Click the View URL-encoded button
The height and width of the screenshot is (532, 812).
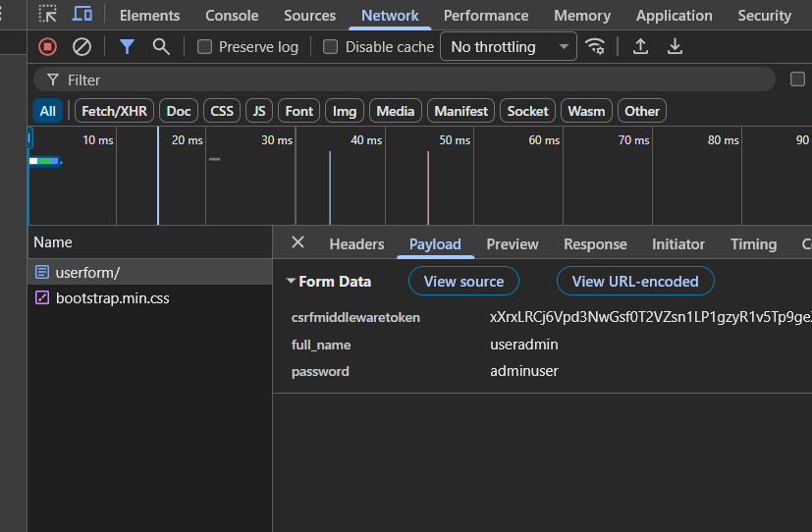pos(635,281)
